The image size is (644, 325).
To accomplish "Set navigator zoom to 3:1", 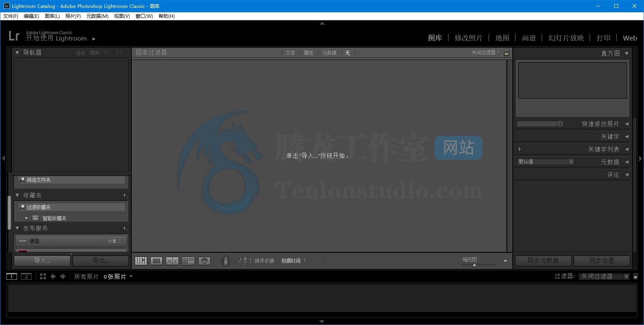I will 119,53.
